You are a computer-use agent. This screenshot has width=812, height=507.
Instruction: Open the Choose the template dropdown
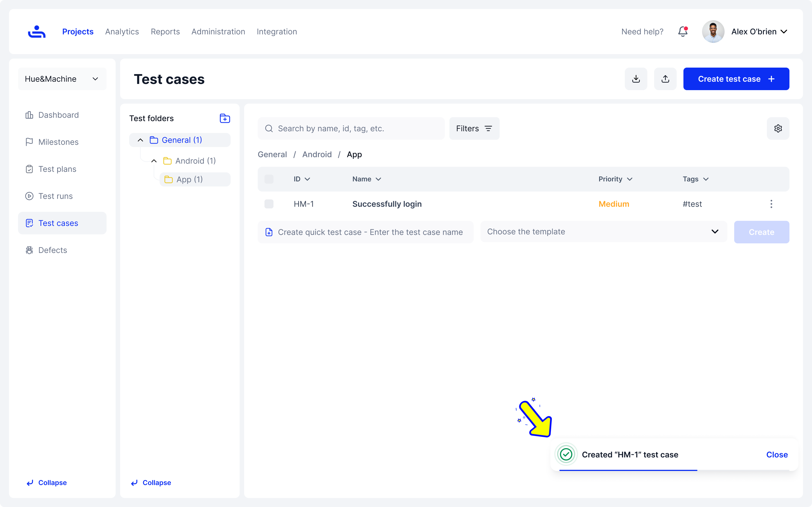(603, 232)
